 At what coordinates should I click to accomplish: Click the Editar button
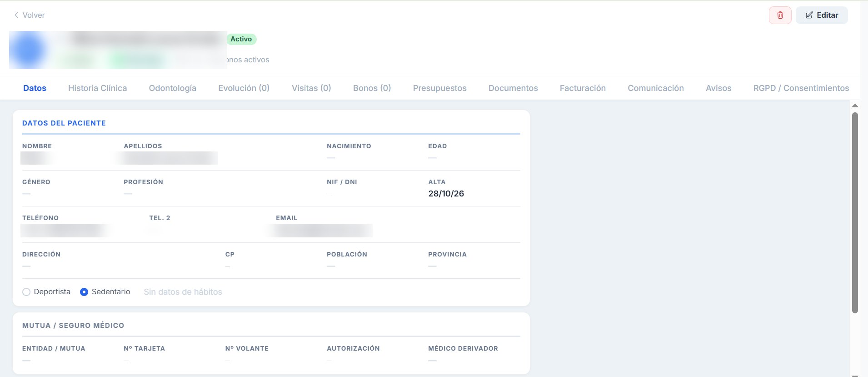(822, 15)
